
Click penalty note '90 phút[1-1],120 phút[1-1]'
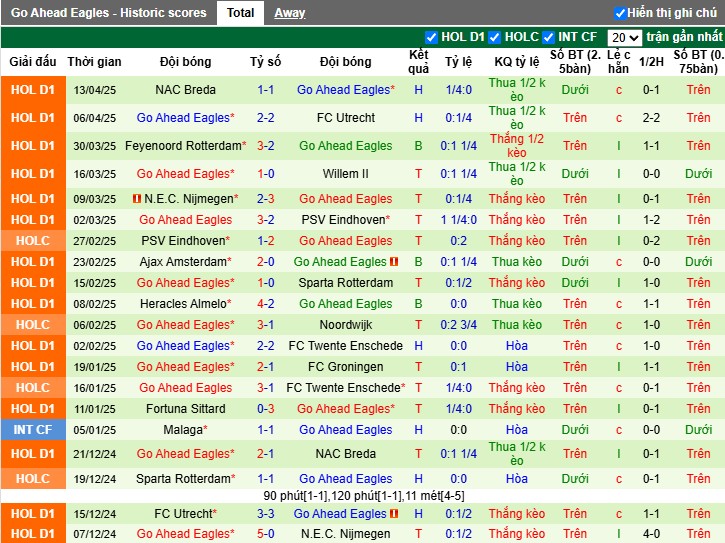click(x=364, y=496)
